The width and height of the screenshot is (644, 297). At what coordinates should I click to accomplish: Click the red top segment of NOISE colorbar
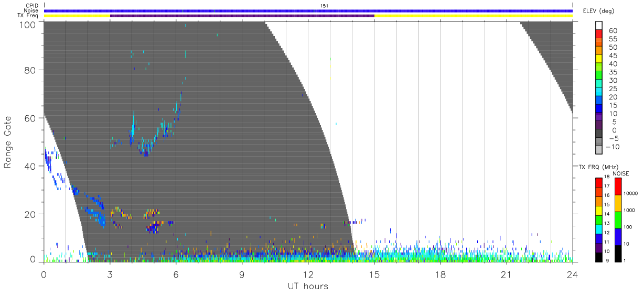[618, 186]
